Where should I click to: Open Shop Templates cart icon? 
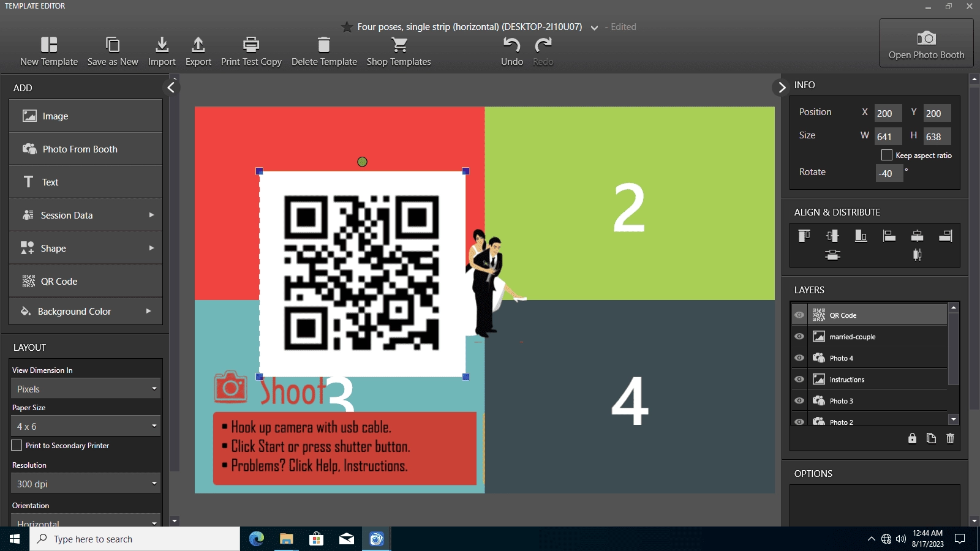[399, 45]
